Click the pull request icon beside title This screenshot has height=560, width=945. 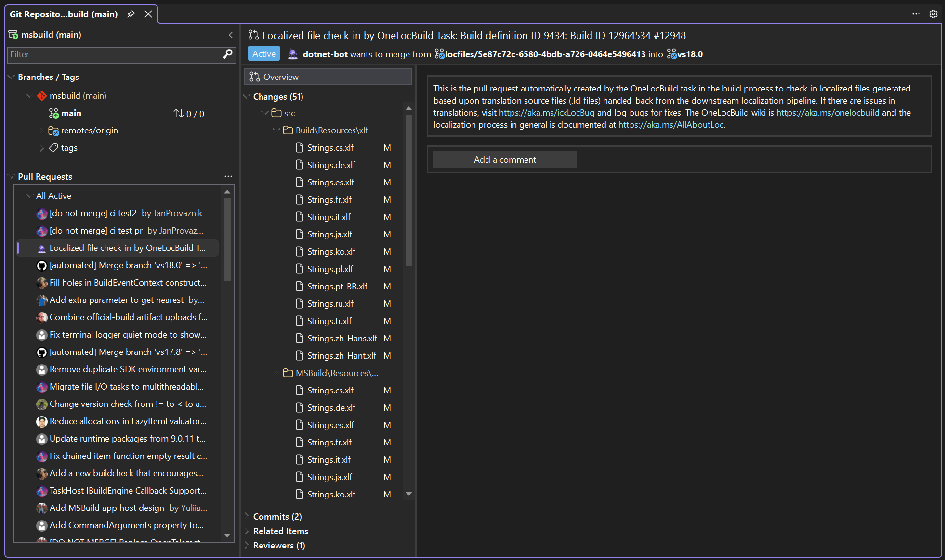(254, 35)
